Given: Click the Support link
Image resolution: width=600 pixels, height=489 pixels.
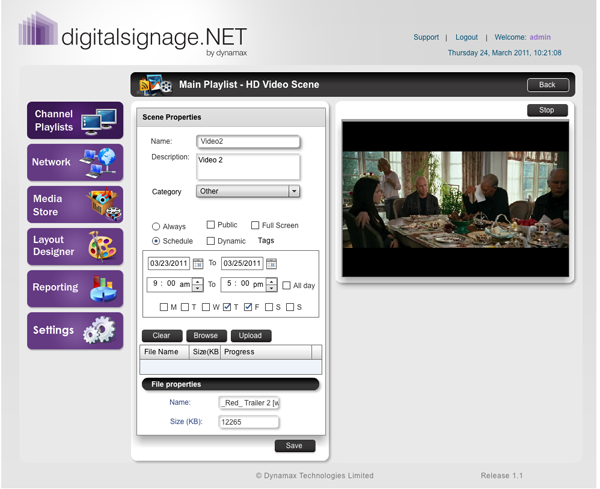Looking at the screenshot, I should [426, 37].
